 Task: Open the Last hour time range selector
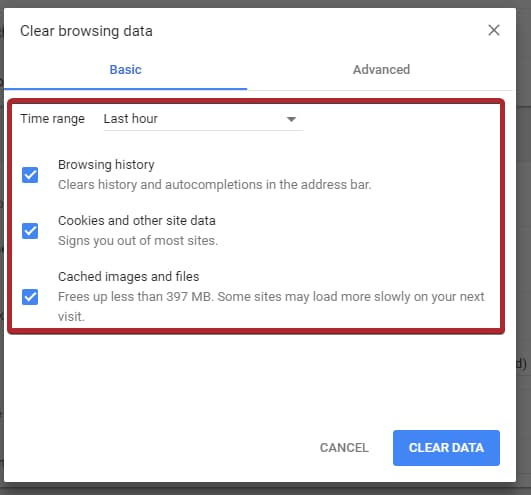pyautogui.click(x=203, y=119)
